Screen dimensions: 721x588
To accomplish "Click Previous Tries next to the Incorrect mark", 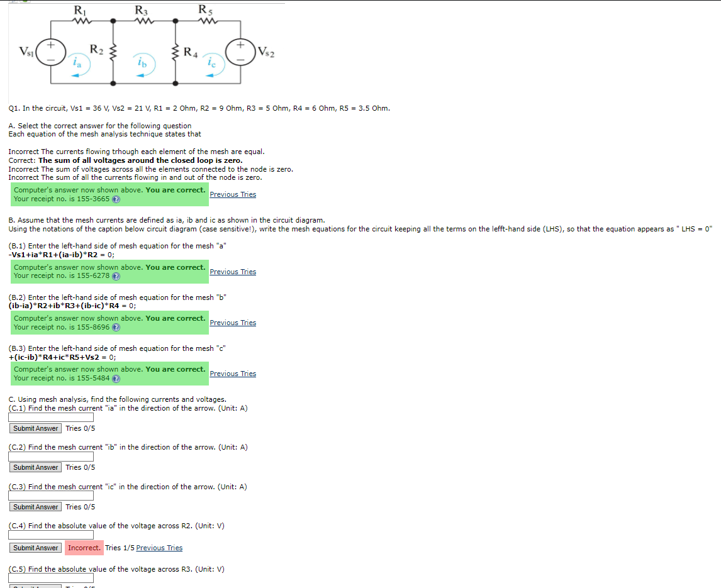I will (x=159, y=548).
